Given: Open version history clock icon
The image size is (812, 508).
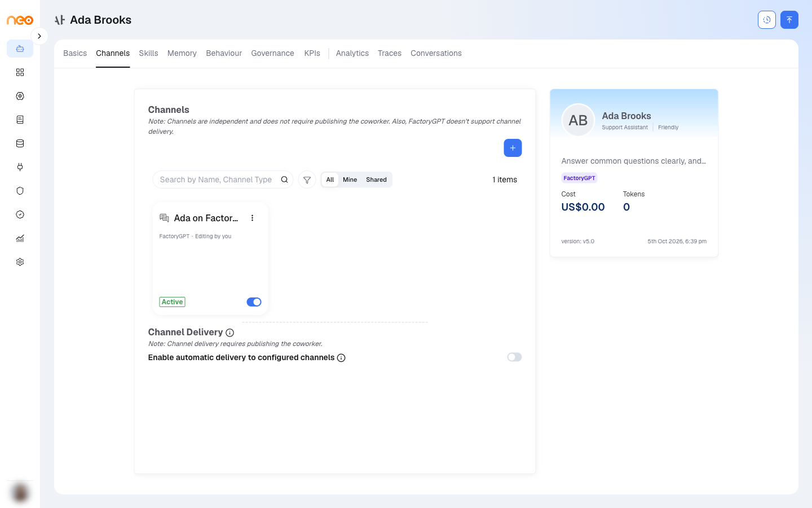Looking at the screenshot, I should [x=767, y=20].
